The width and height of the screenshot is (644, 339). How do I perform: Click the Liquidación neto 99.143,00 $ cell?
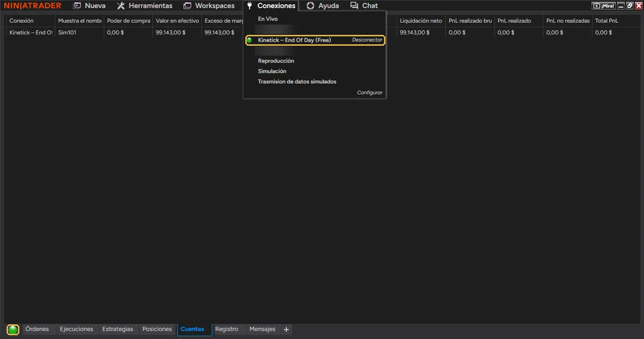[x=420, y=32]
